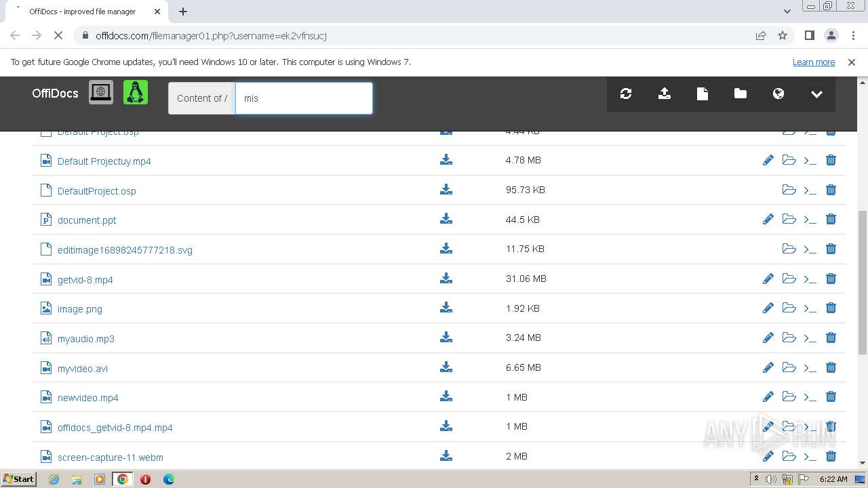Open editimage16898245777218.svg file link
Viewport: 868px width, 488px height.
[x=125, y=250]
